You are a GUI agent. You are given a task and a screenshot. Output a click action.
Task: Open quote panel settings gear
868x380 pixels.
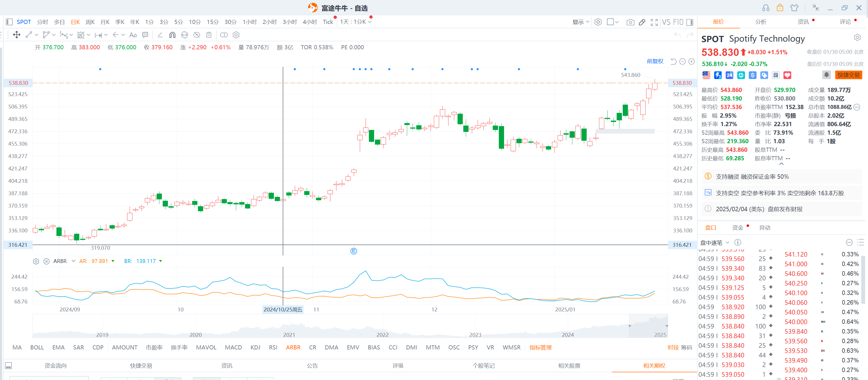858,37
